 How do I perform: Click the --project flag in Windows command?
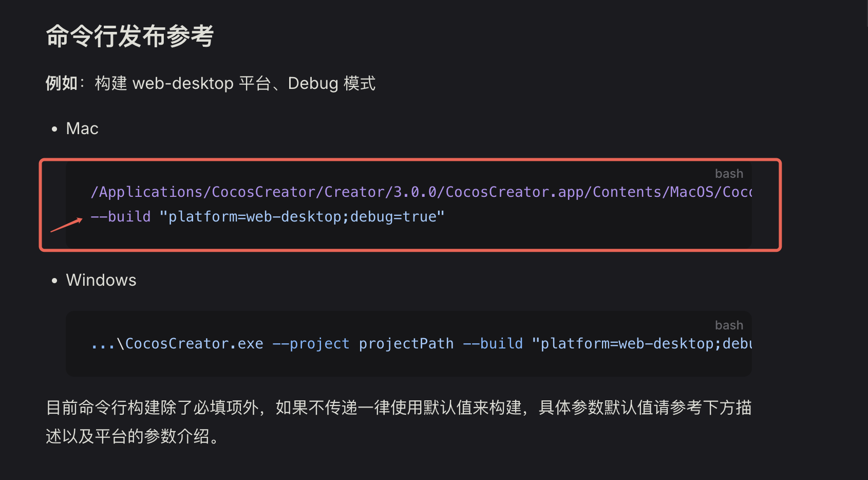pos(311,344)
